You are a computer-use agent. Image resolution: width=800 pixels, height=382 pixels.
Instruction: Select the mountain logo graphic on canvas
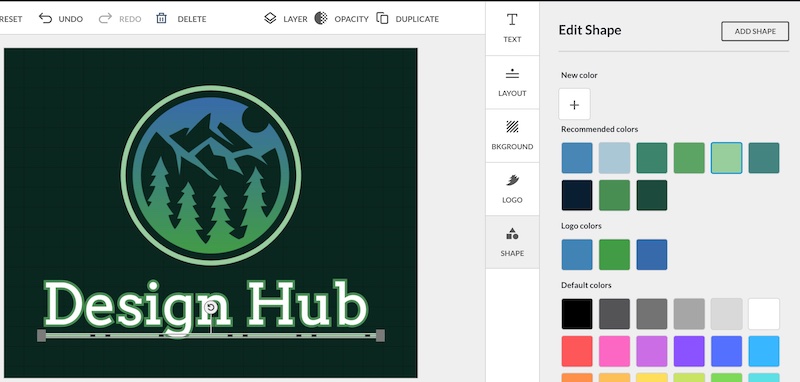[x=211, y=175]
